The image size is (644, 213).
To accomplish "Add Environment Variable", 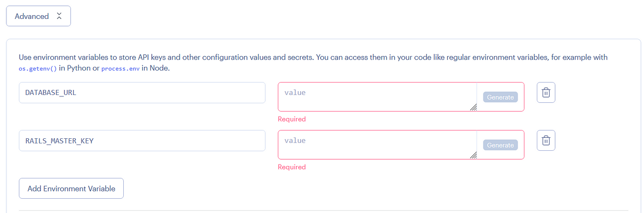I will [71, 189].
